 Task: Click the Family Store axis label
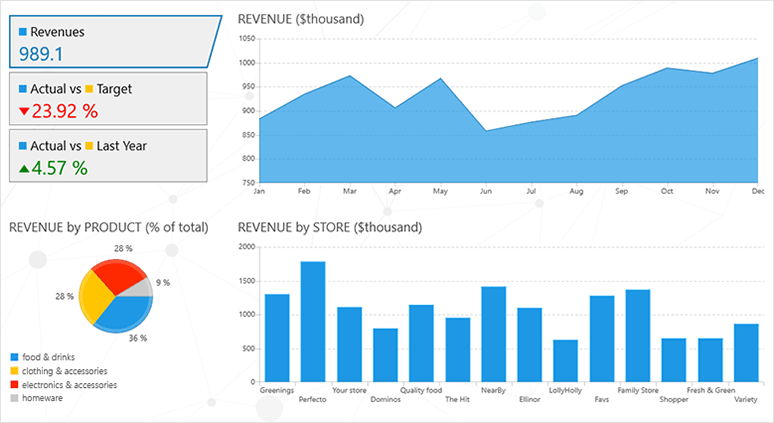coord(638,390)
